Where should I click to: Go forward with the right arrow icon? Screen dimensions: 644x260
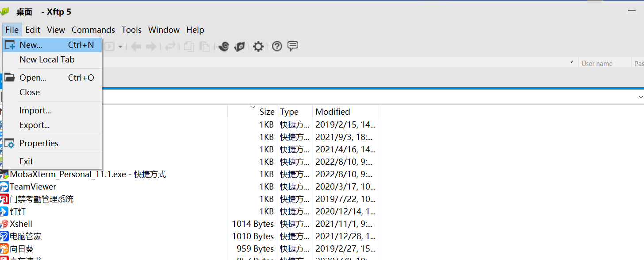tap(151, 47)
